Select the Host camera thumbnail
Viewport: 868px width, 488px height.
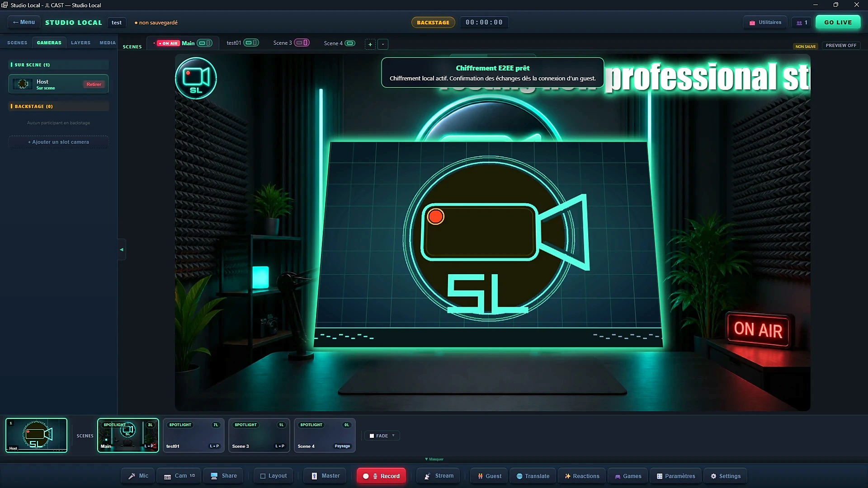tap(36, 435)
